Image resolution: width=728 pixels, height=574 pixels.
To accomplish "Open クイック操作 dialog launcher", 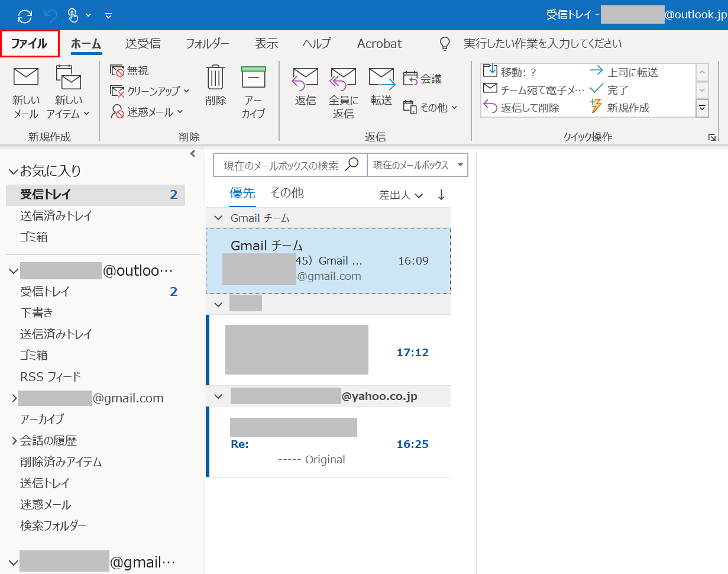I will (x=711, y=137).
